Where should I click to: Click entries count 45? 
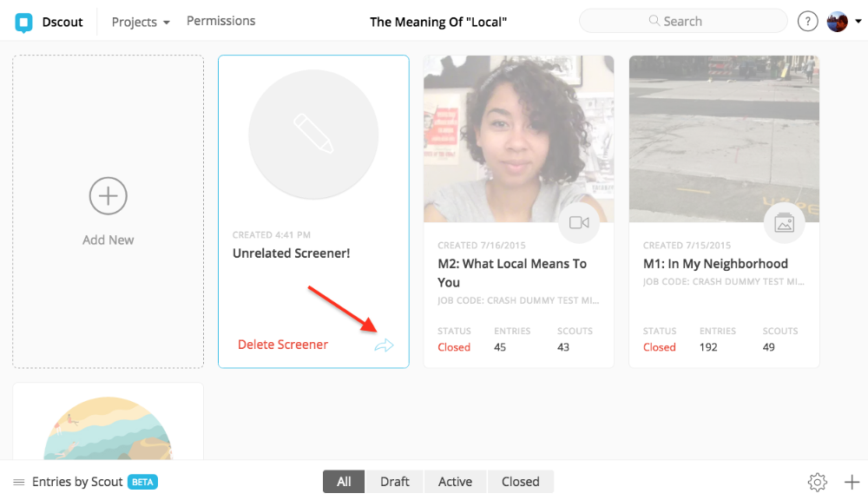pos(500,347)
